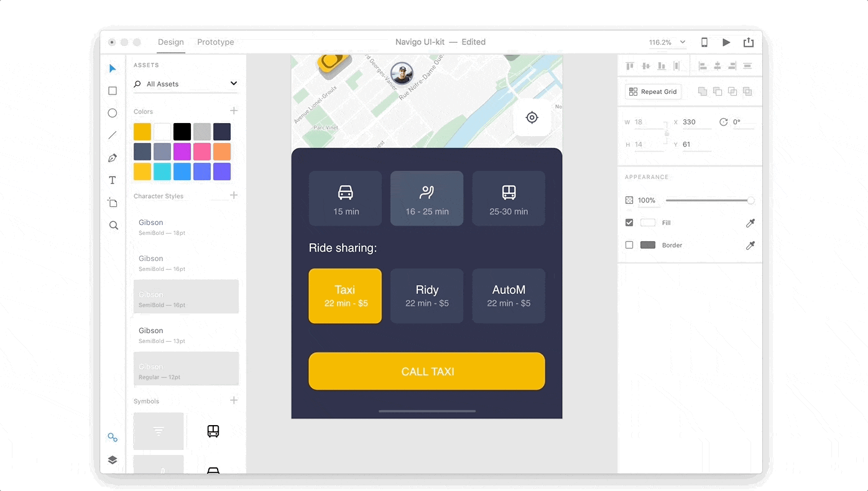This screenshot has width=868, height=491.
Task: Select the Pen tool
Action: (x=113, y=158)
